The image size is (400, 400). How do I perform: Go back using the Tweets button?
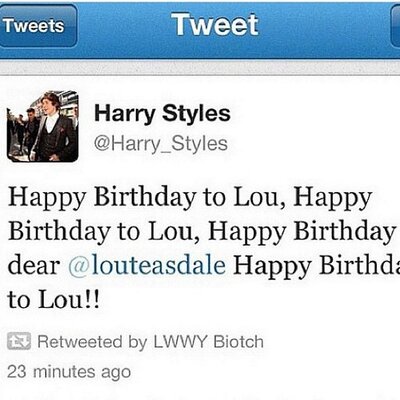(x=38, y=26)
